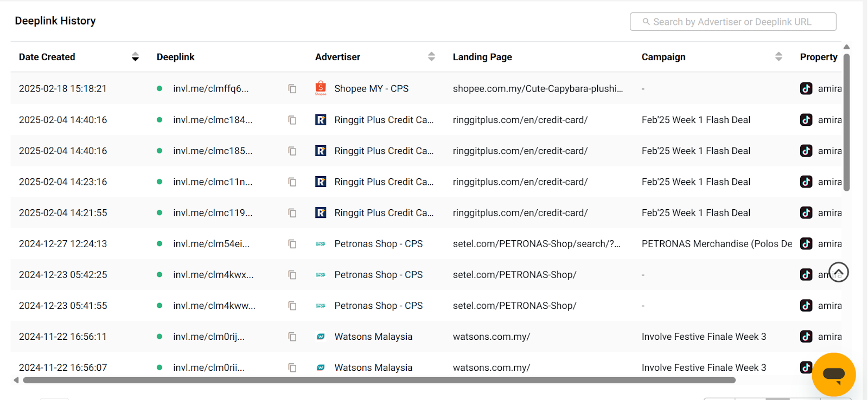Copy the invl.me/clm54ei deeplink

pos(292,244)
